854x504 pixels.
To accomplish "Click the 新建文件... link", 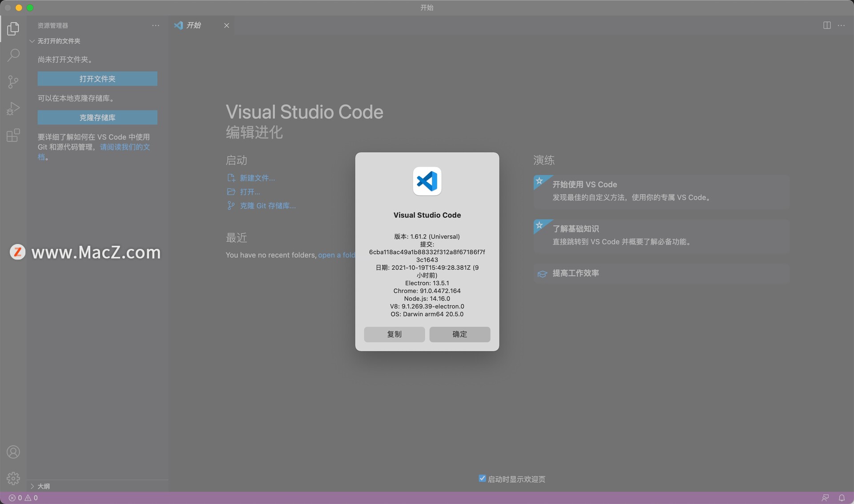I will coord(258,178).
